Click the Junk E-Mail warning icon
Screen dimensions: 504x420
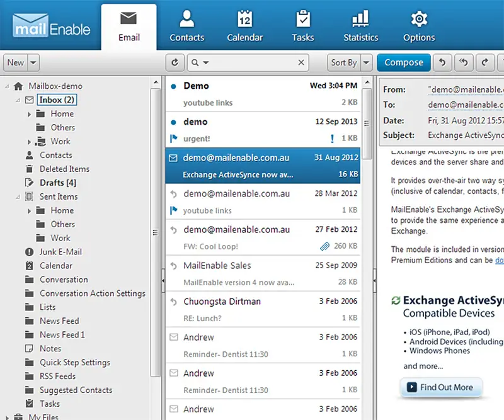click(x=29, y=252)
